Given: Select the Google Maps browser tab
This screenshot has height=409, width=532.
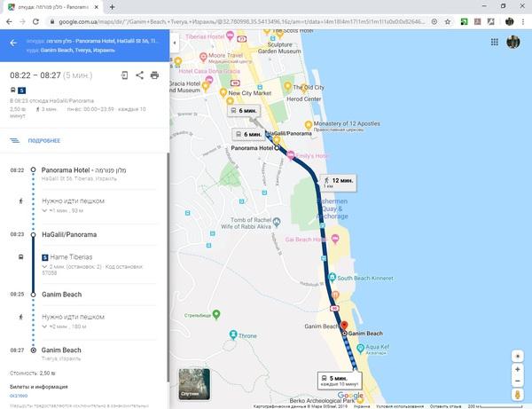Looking at the screenshot, I should coord(53,7).
